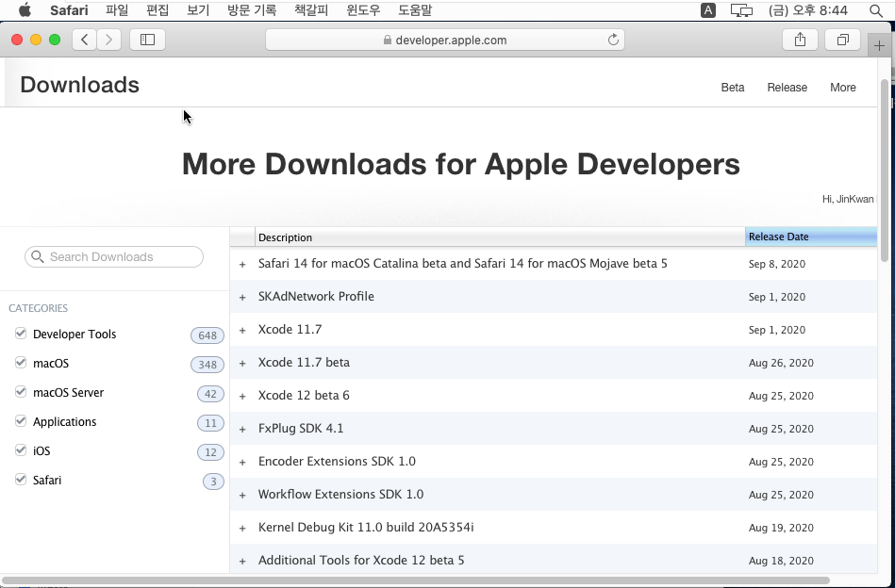Go to the Beta downloads link
This screenshot has width=895, height=588.
click(x=732, y=88)
